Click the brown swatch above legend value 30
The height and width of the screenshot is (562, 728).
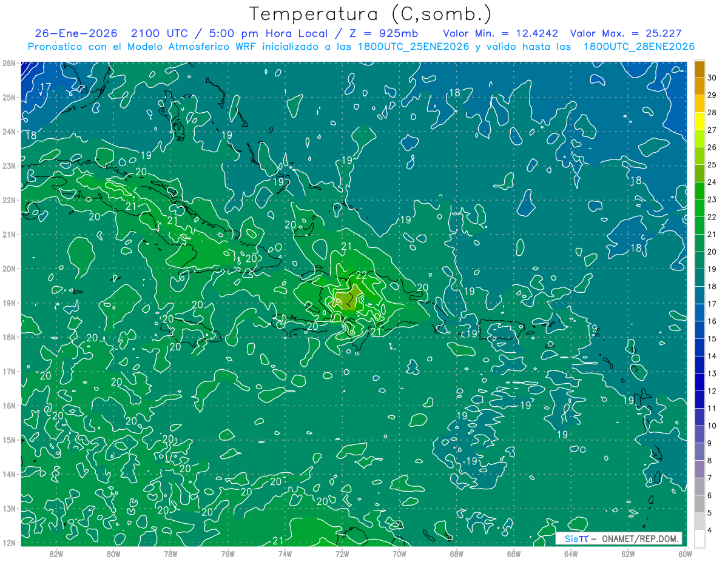pos(700,69)
